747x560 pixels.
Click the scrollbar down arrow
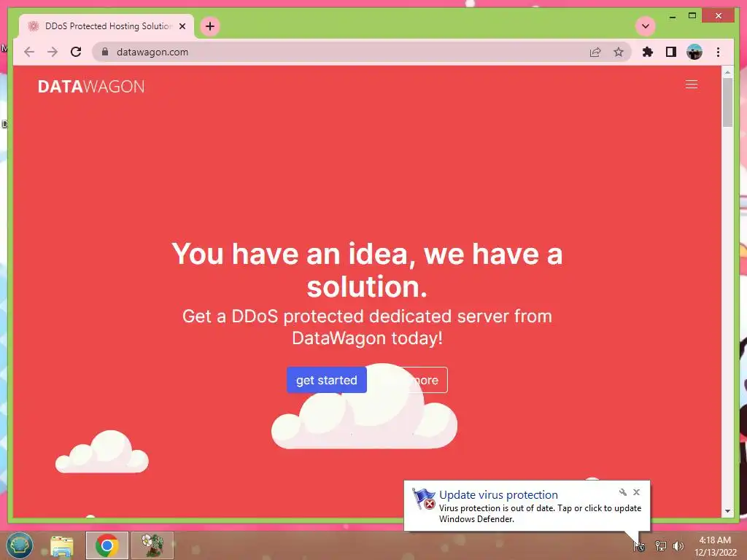(x=727, y=511)
